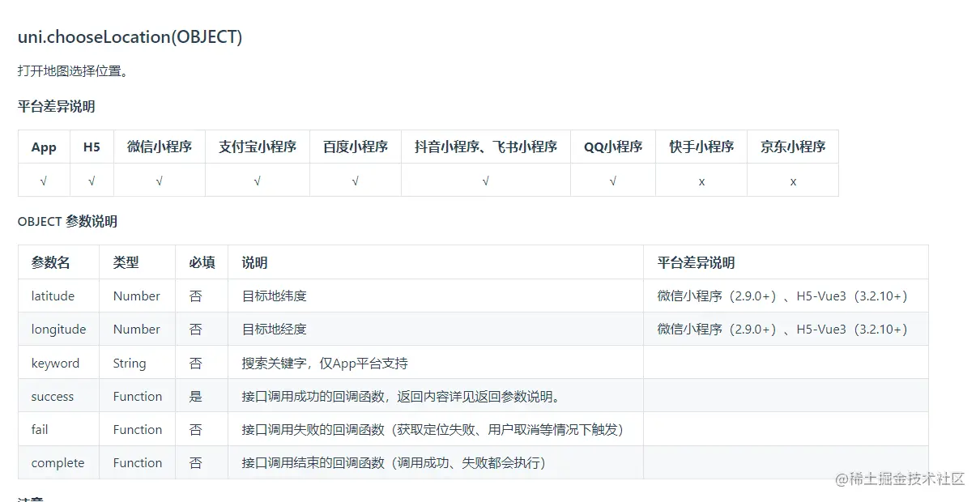This screenshot has width=980, height=502.
Task: Click the 必填 column header
Action: [202, 262]
